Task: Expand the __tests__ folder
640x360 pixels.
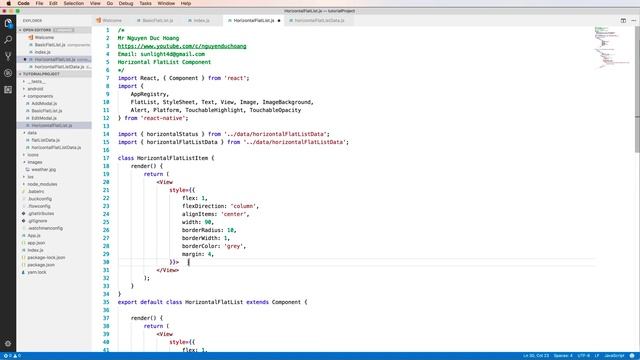Action: (36, 82)
